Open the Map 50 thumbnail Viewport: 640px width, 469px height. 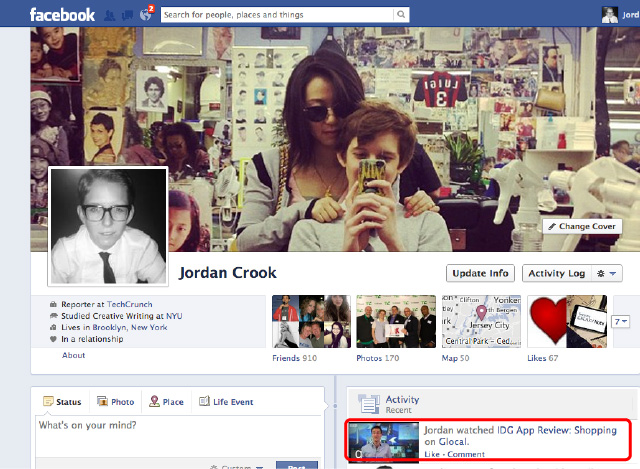(x=481, y=322)
